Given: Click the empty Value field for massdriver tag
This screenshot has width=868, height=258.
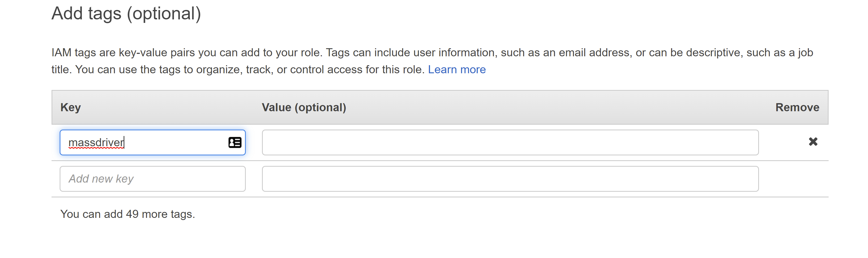Looking at the screenshot, I should [510, 142].
